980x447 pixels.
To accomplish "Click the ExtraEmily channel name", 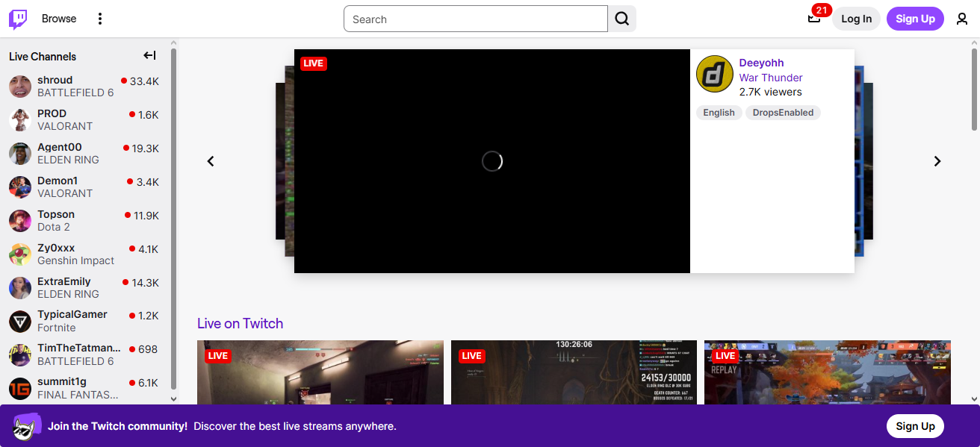I will pos(64,281).
